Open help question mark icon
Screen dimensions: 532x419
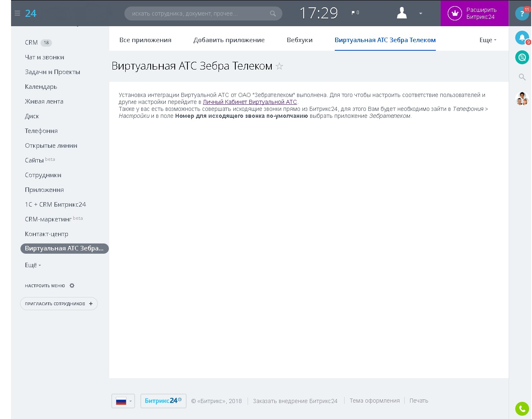click(x=522, y=14)
